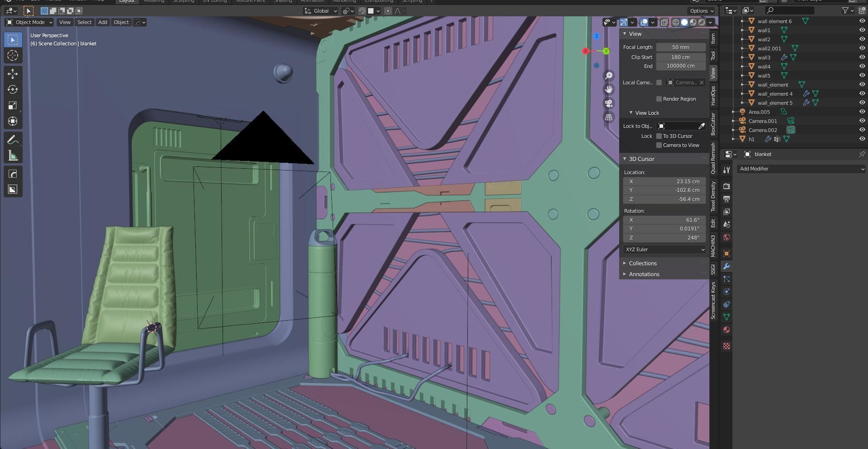Pick the Annotate pencil tool

click(x=13, y=140)
